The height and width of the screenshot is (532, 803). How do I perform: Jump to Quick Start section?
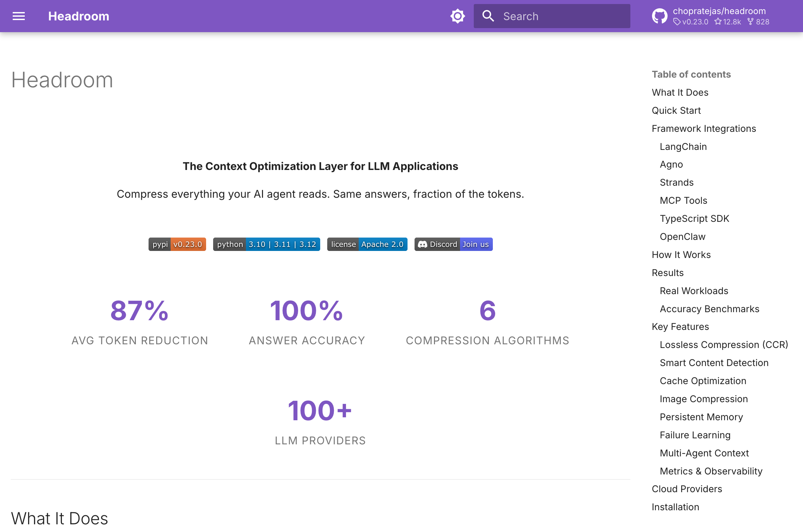[676, 110]
